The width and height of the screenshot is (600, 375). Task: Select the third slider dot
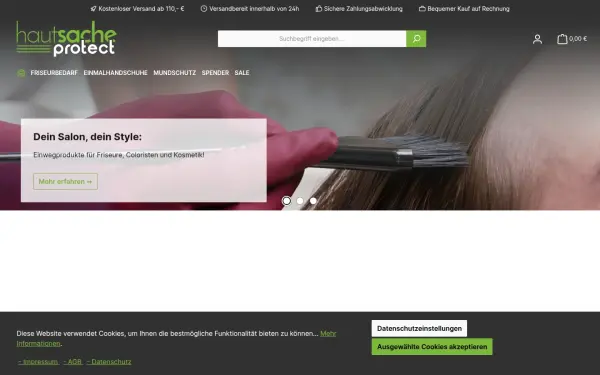pyautogui.click(x=313, y=201)
